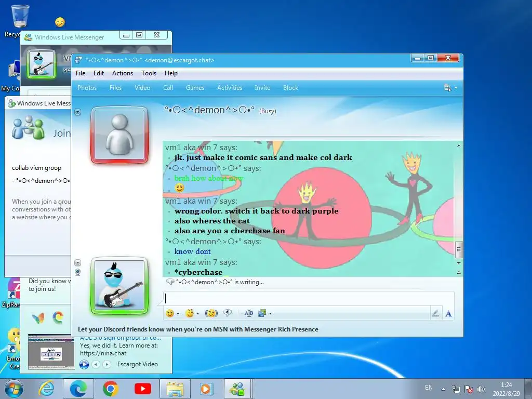Click the colorful C icon in Messenger

(x=58, y=317)
